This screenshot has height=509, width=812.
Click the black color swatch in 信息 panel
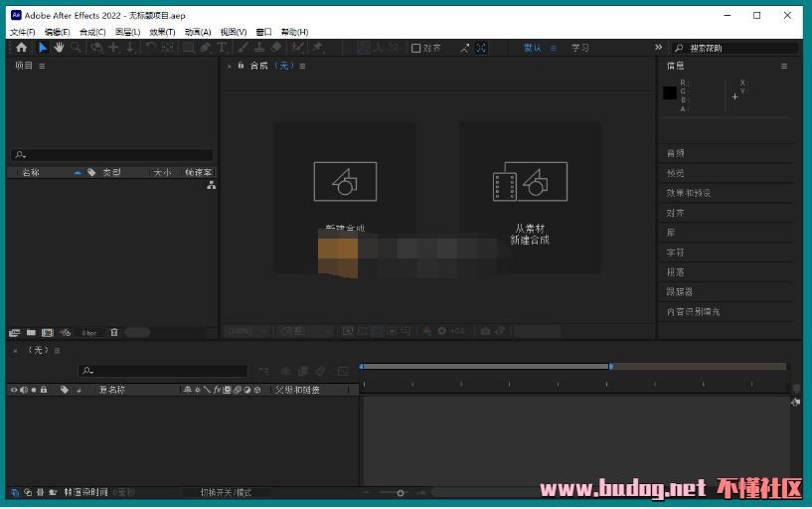pos(670,93)
